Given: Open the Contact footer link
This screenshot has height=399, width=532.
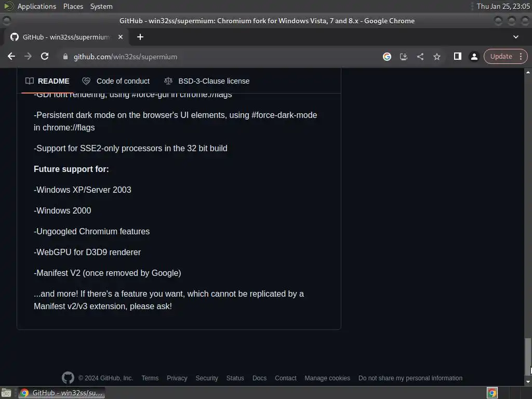Looking at the screenshot, I should [285, 378].
